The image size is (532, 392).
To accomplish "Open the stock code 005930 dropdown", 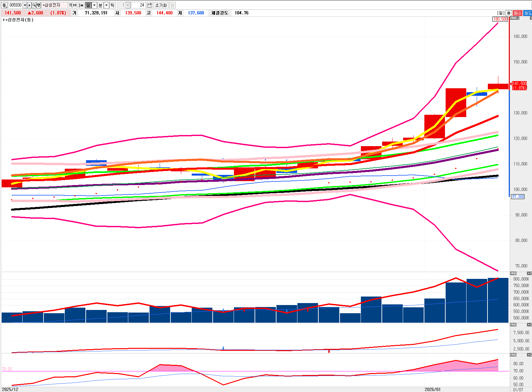I will pyautogui.click(x=25, y=5).
